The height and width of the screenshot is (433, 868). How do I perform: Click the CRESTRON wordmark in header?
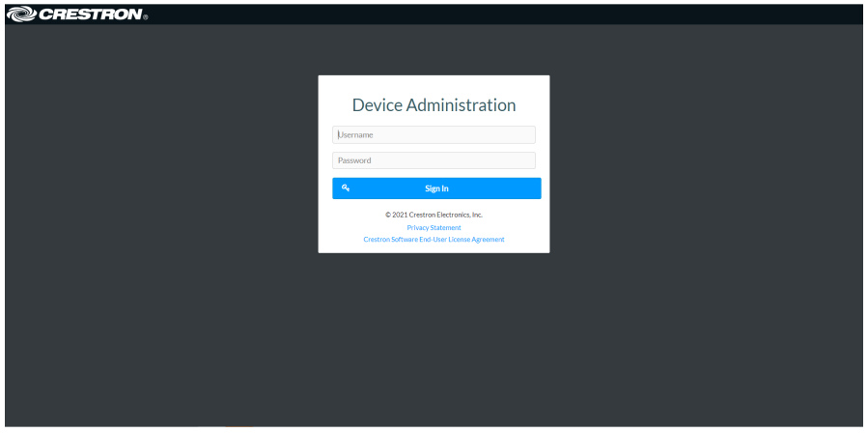pyautogui.click(x=89, y=14)
